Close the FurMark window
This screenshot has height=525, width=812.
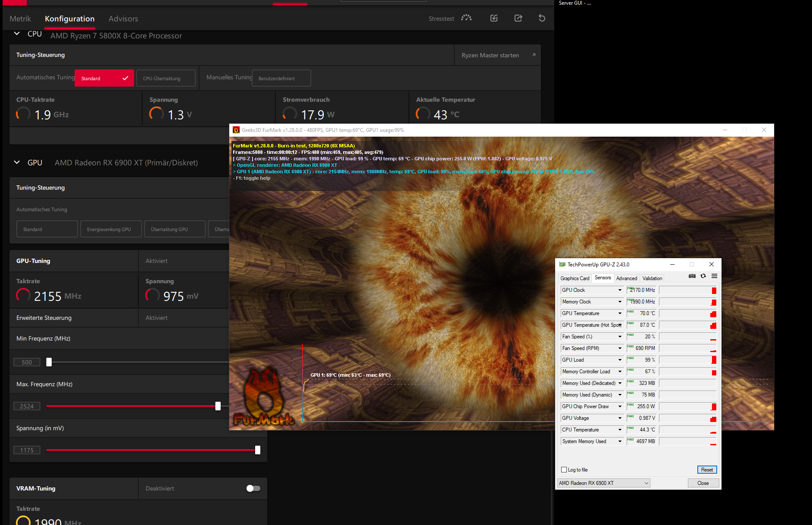pos(764,130)
